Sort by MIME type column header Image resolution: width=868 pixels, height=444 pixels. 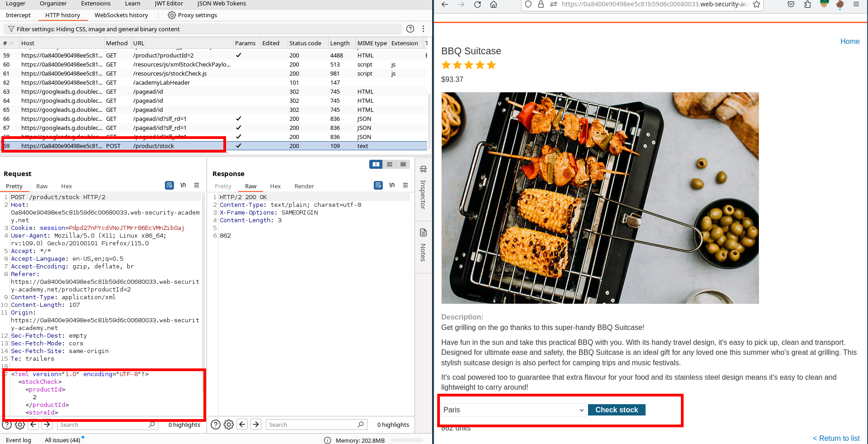[372, 43]
